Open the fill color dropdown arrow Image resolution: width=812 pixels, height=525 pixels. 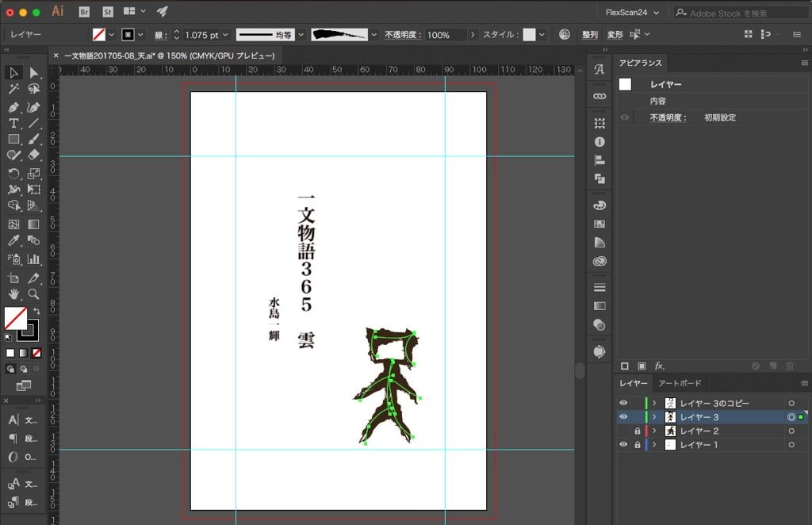(112, 35)
